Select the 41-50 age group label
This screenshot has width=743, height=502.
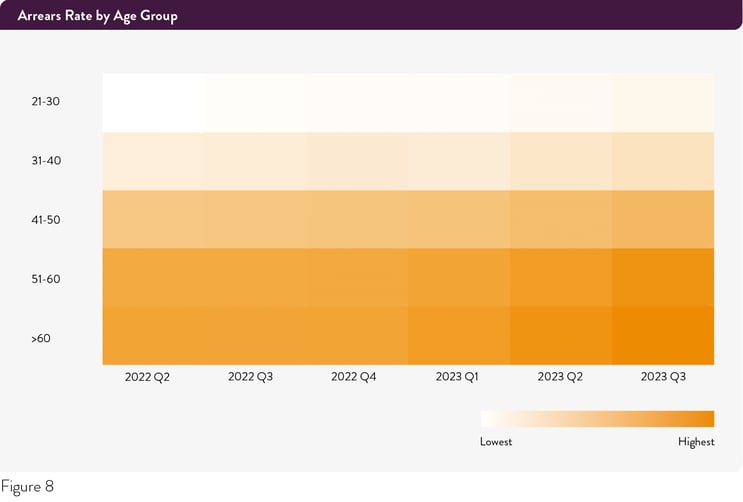click(x=46, y=220)
